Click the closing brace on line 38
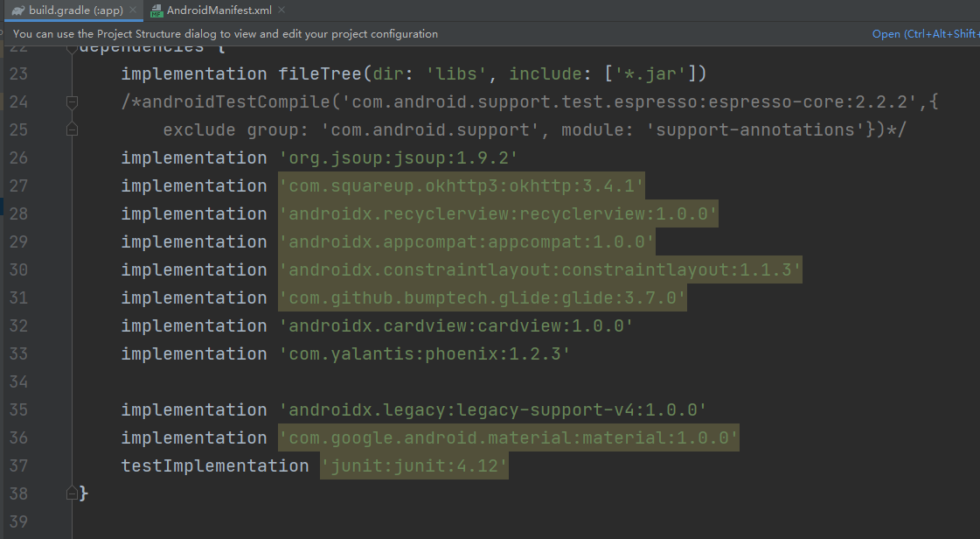Screen dimensions: 980x539 pyautogui.click(x=84, y=493)
